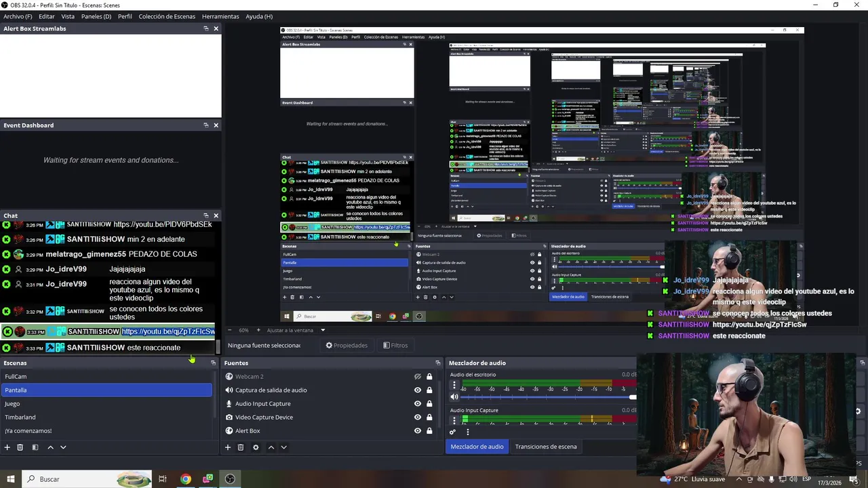This screenshot has width=868, height=488.
Task: Zoom in preview with plus icon
Action: click(258, 330)
